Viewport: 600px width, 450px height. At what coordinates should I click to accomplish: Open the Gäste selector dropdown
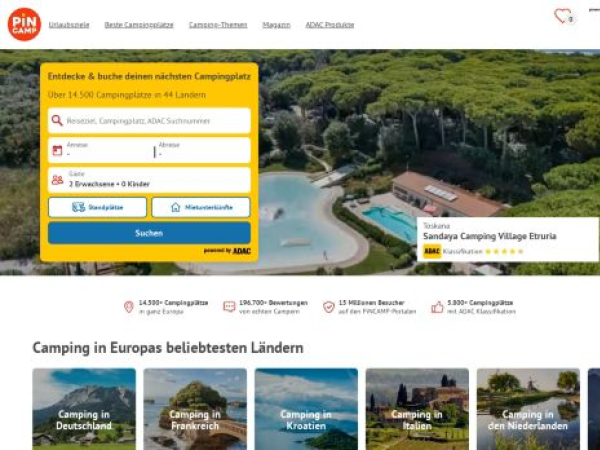tap(149, 180)
